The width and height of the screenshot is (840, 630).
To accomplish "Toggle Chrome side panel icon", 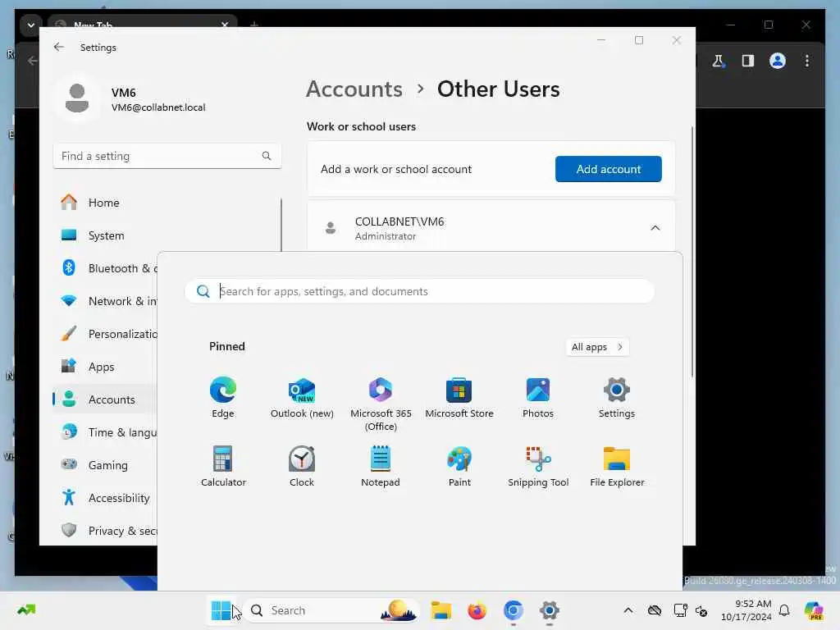I will (x=748, y=61).
